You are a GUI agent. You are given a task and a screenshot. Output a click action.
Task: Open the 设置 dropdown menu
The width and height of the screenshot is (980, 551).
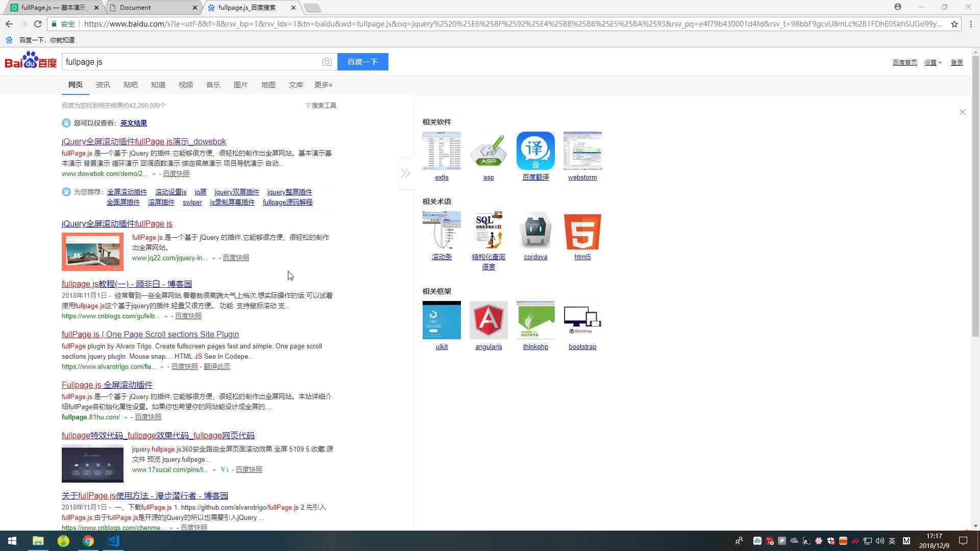(933, 63)
